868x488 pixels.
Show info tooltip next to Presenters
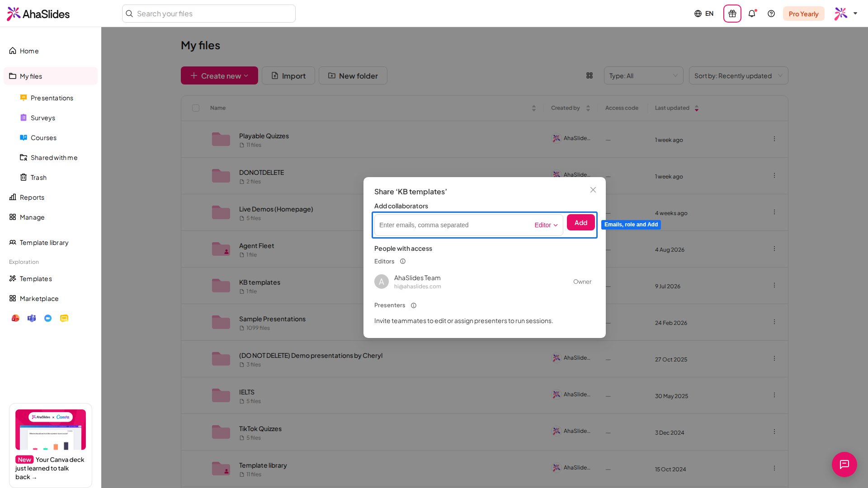click(414, 305)
